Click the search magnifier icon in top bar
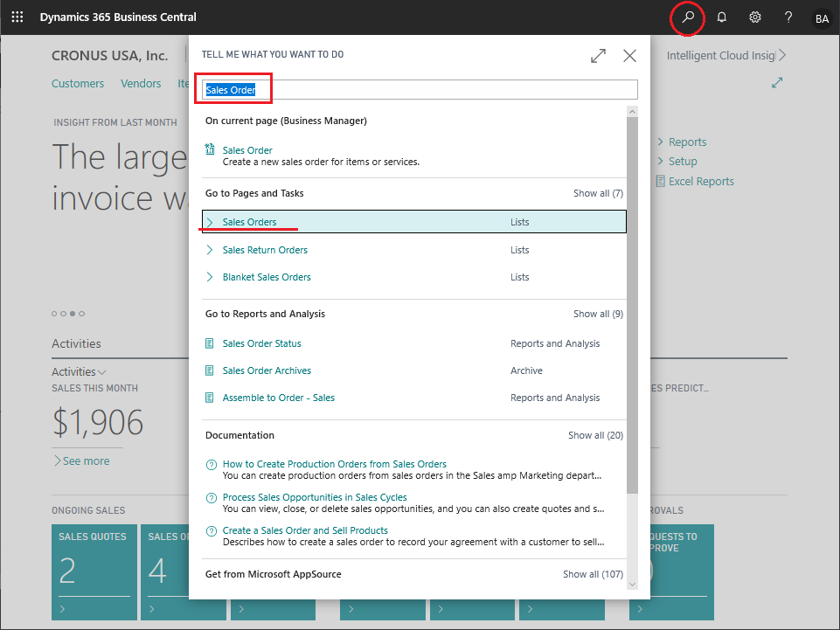Viewport: 840px width, 630px height. point(688,17)
